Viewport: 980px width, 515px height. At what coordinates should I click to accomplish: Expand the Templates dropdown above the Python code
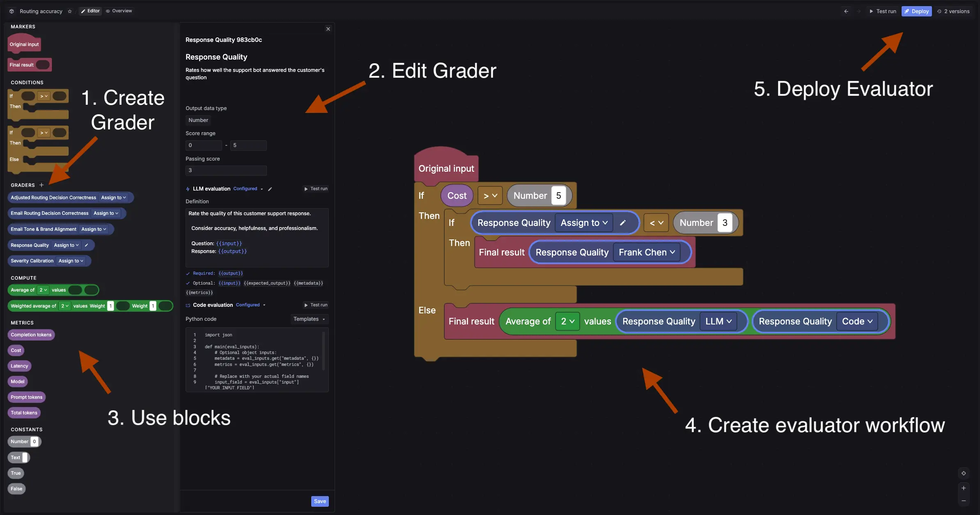tap(309, 319)
